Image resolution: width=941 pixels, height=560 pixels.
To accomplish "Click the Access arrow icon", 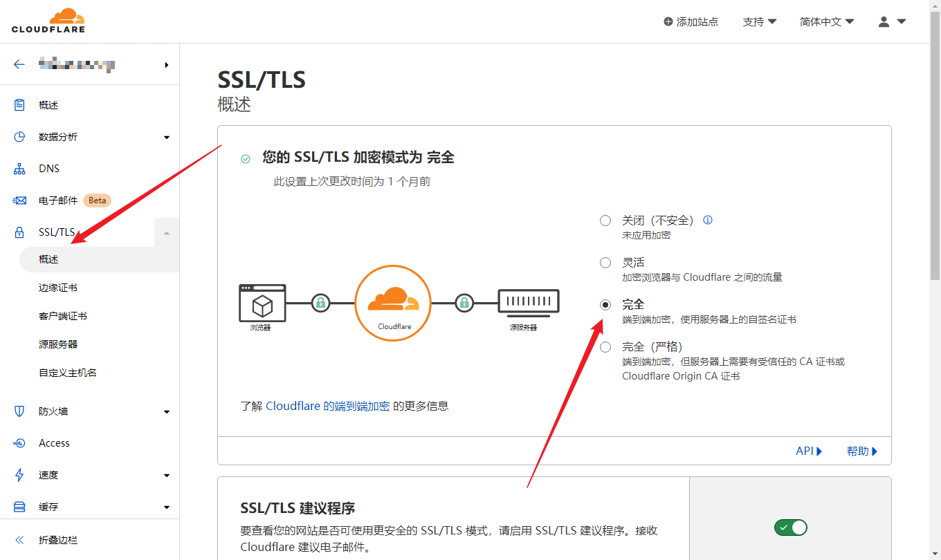I will (19, 443).
